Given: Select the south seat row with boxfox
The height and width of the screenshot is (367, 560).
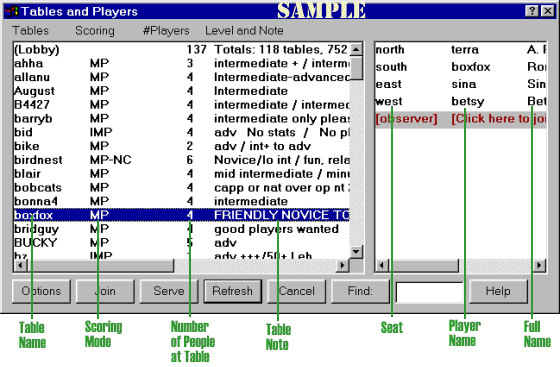Looking at the screenshot, I should [461, 67].
